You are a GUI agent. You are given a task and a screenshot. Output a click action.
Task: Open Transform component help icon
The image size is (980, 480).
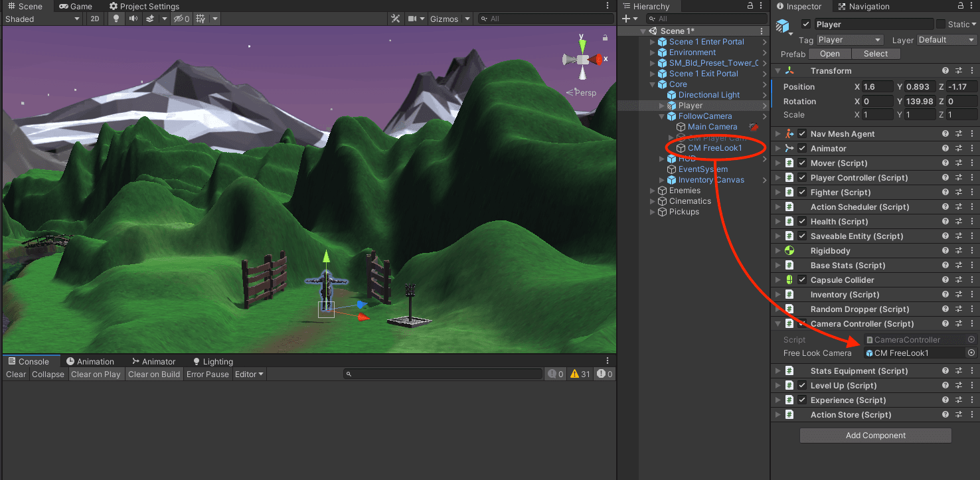[x=945, y=71]
